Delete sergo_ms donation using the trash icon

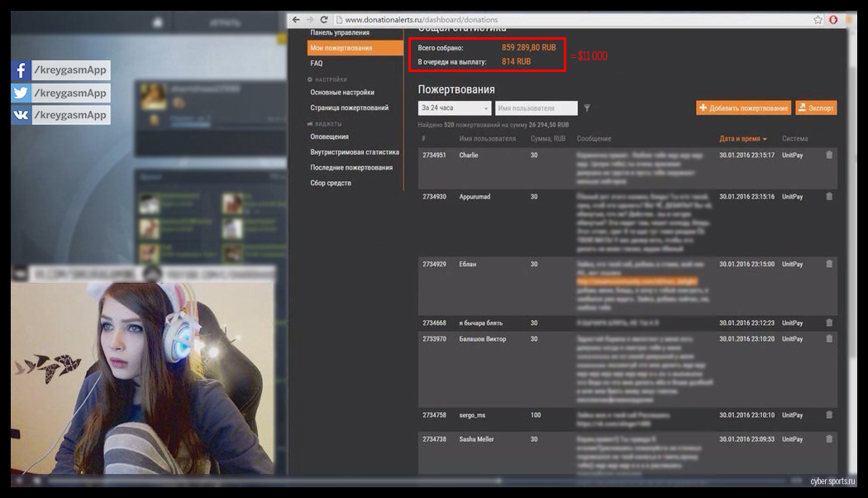coord(829,415)
